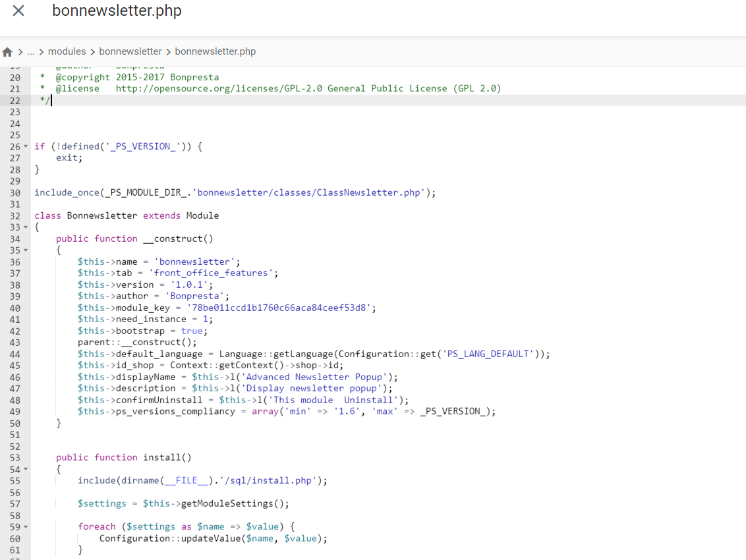Click the 'Bonpresta' author string at line 39
Image resolution: width=746 pixels, height=560 pixels.
click(194, 296)
